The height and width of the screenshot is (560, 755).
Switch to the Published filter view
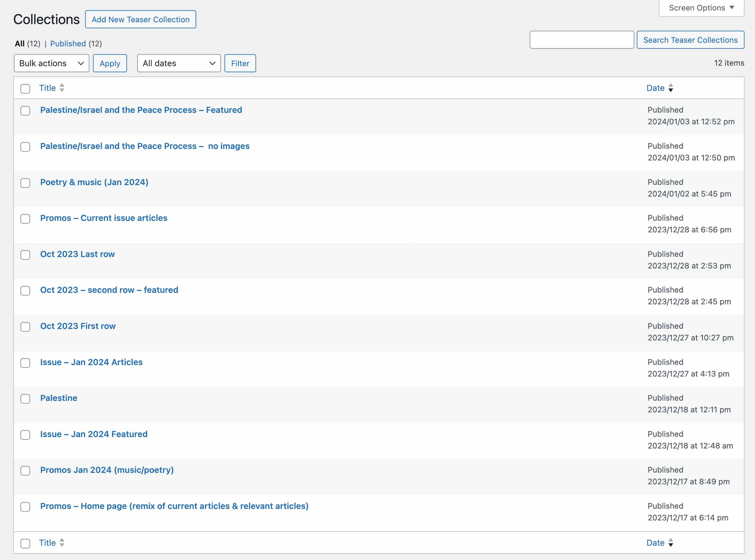[x=68, y=44]
